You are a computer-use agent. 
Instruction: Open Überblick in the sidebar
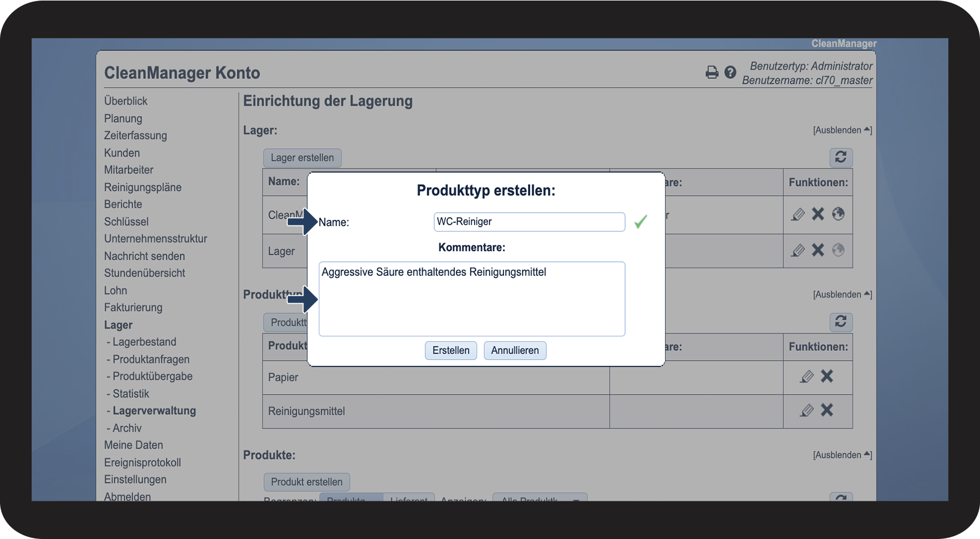126,101
